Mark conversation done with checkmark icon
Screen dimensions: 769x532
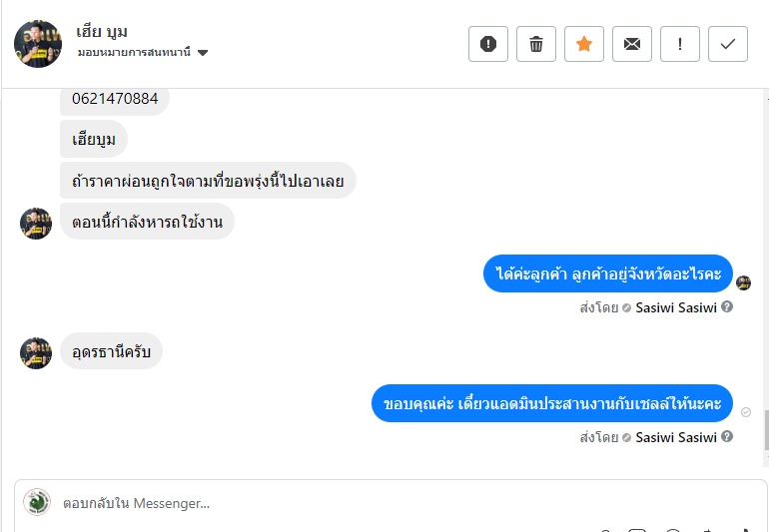tap(728, 44)
